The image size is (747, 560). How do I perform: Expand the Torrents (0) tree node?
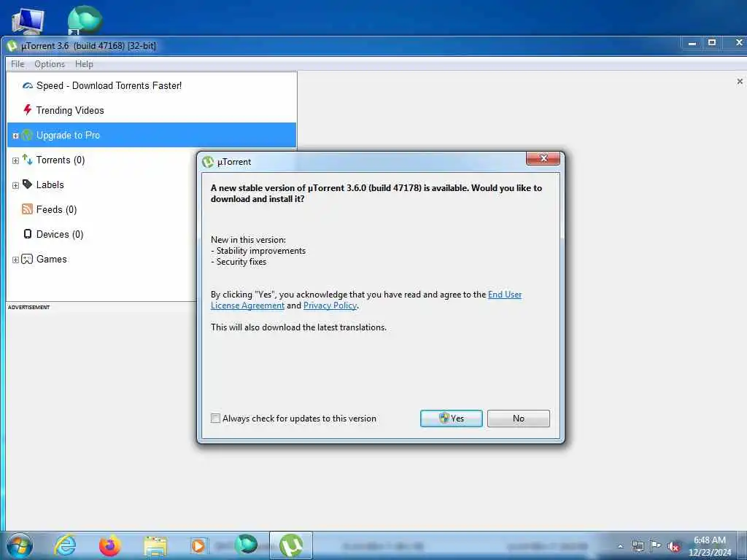(15, 160)
